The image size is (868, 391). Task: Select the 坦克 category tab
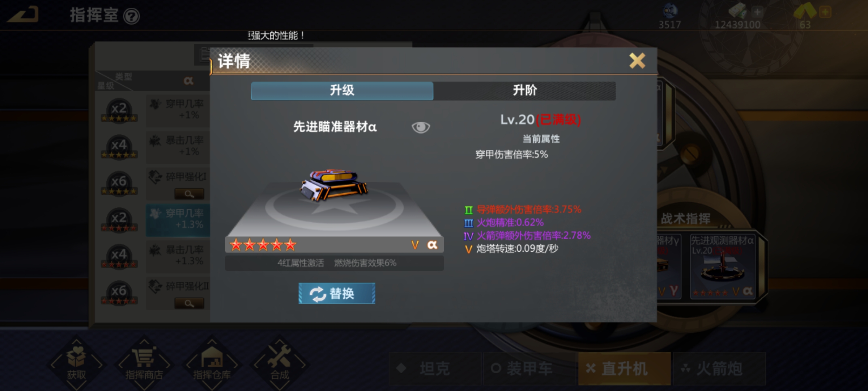pos(435,369)
